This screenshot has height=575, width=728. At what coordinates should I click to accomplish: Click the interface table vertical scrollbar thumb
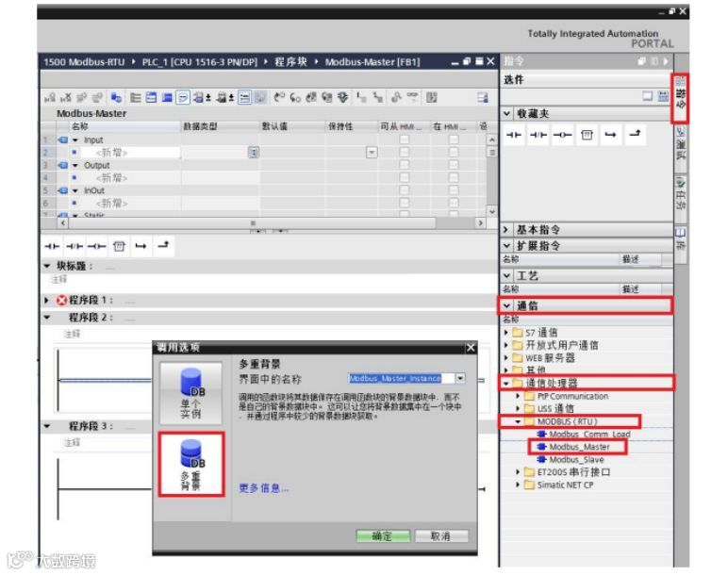(492, 152)
